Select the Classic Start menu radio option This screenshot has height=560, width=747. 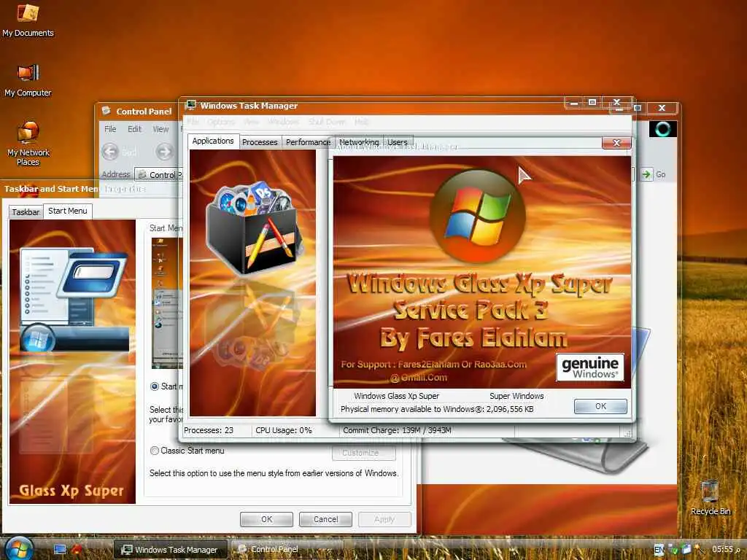pos(155,451)
